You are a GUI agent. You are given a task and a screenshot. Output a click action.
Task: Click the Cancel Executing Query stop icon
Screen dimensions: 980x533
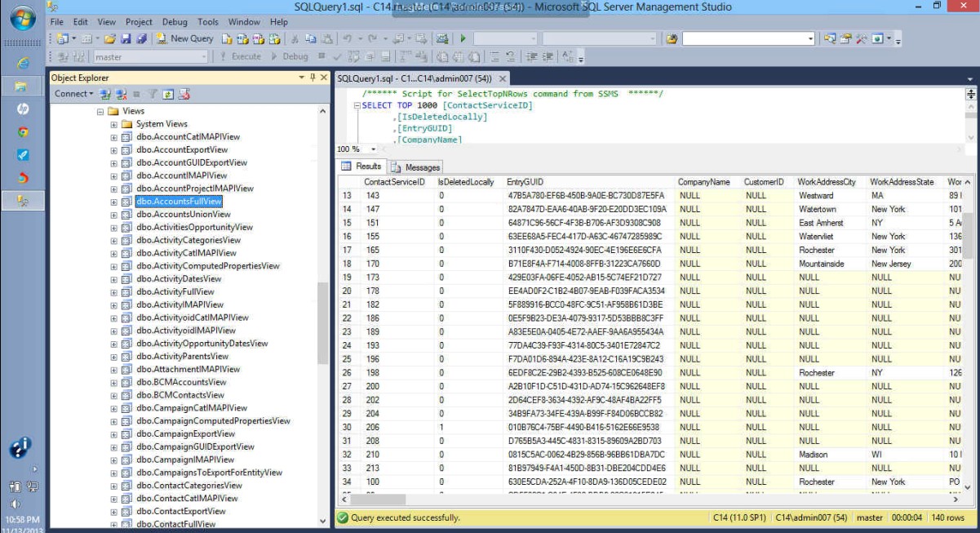[322, 57]
